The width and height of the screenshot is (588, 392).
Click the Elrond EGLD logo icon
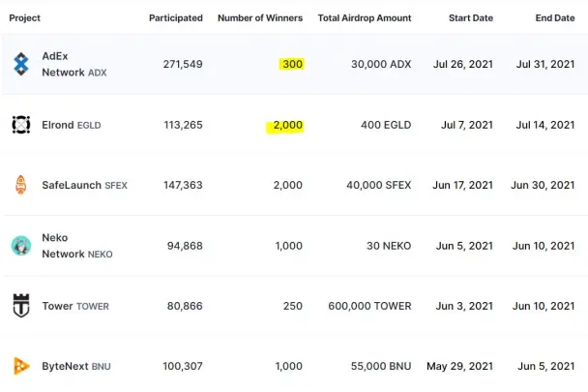click(21, 125)
